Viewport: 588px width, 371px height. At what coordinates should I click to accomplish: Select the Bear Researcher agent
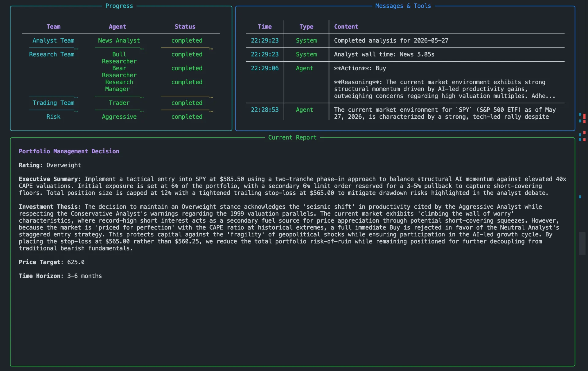point(119,71)
